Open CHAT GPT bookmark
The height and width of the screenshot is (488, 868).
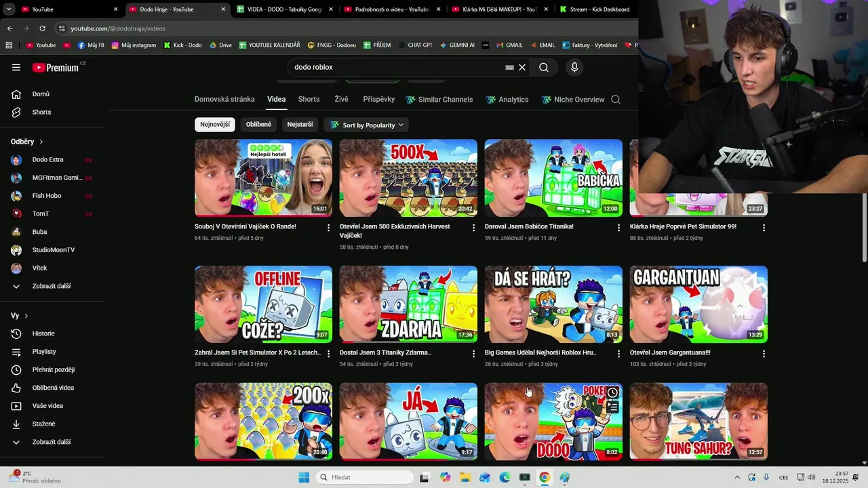tap(415, 45)
